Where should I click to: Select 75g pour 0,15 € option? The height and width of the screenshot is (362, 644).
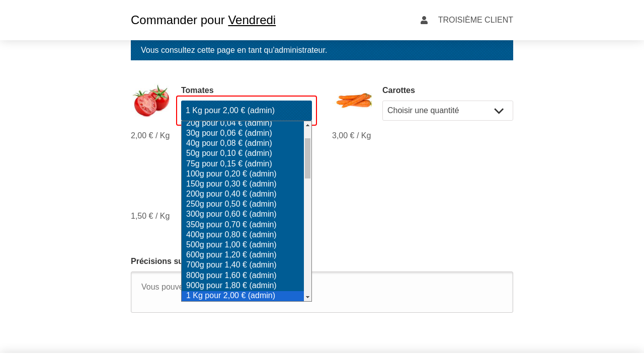(x=229, y=164)
